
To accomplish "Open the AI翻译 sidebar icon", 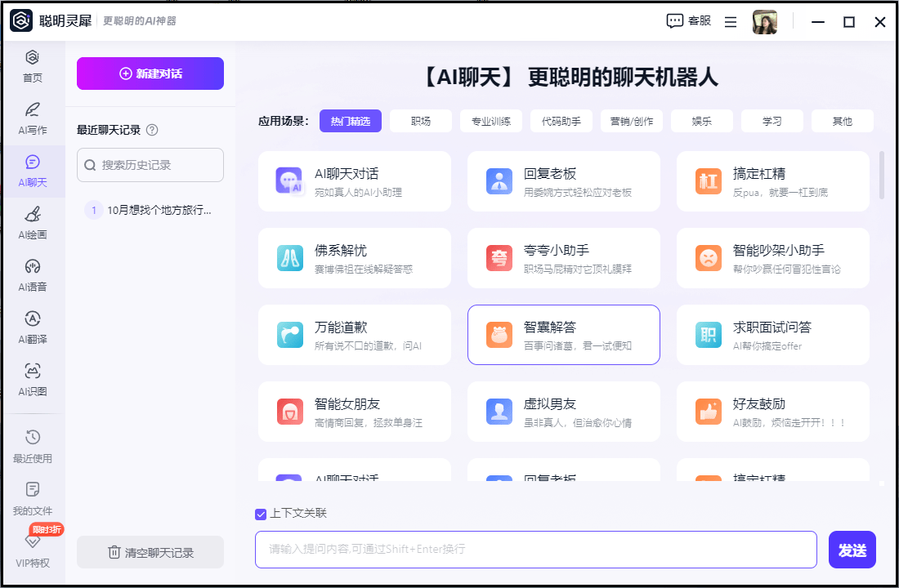I will [x=33, y=319].
